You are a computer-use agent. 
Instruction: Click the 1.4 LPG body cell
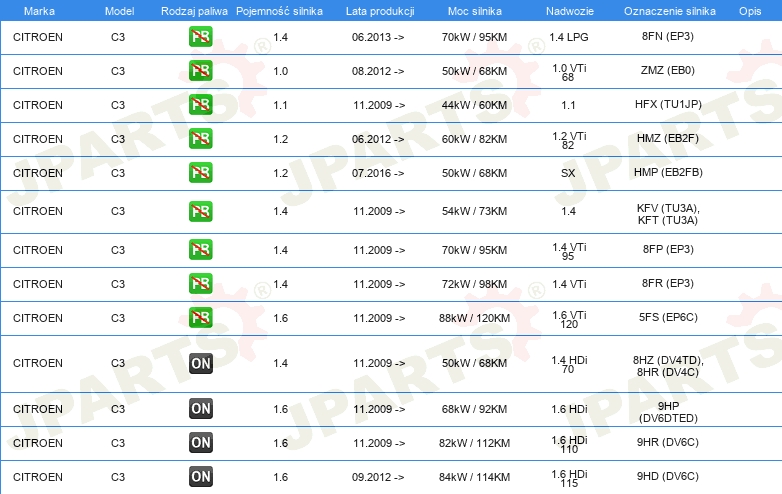(568, 37)
